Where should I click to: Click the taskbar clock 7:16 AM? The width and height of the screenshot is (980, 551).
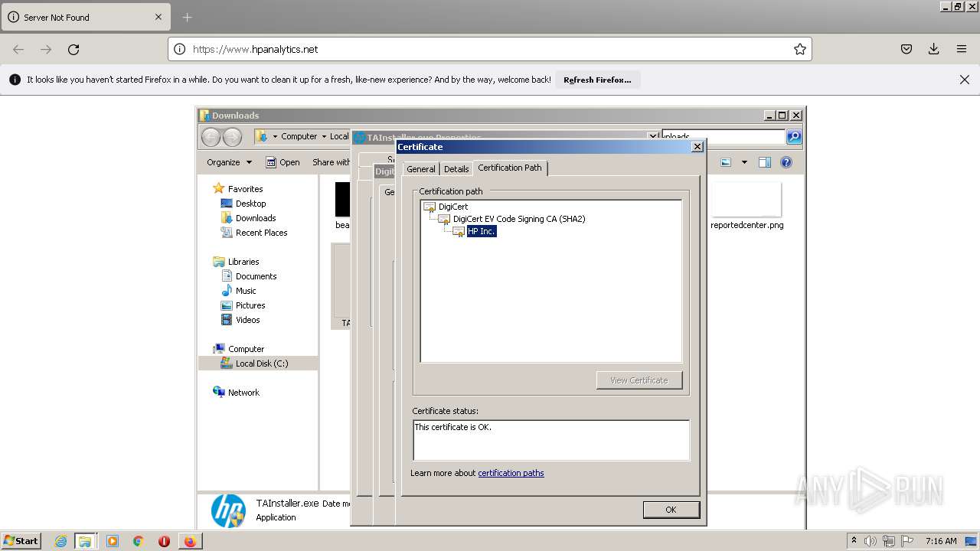click(941, 541)
